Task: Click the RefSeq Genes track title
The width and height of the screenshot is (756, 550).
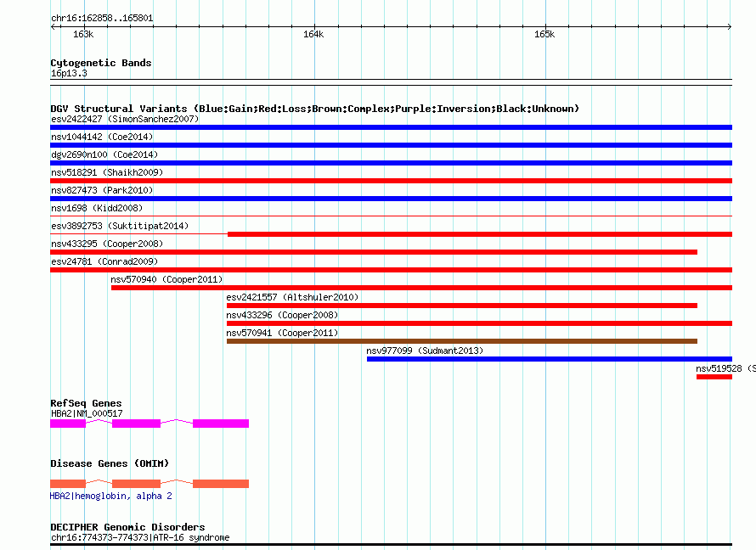Action: [86, 403]
